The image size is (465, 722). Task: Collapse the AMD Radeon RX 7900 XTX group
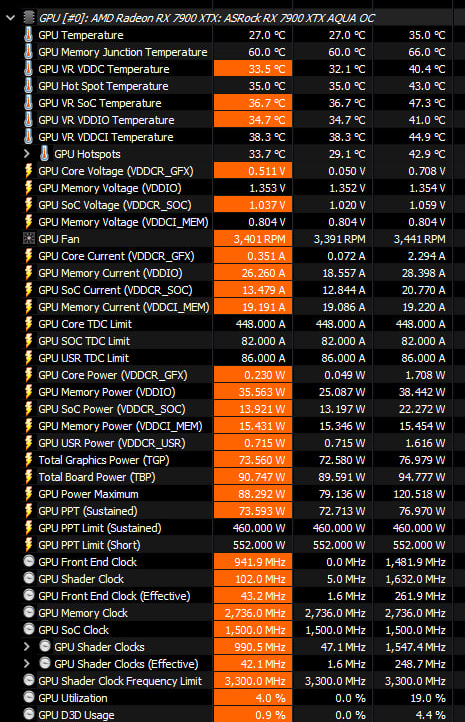[11, 18]
